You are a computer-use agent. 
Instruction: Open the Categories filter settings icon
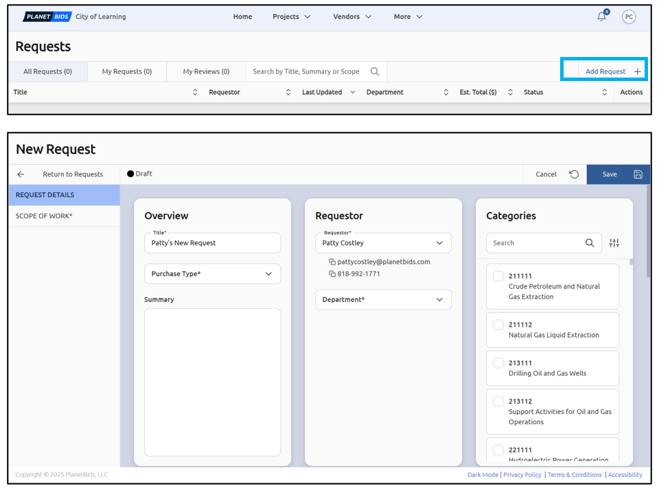[614, 243]
